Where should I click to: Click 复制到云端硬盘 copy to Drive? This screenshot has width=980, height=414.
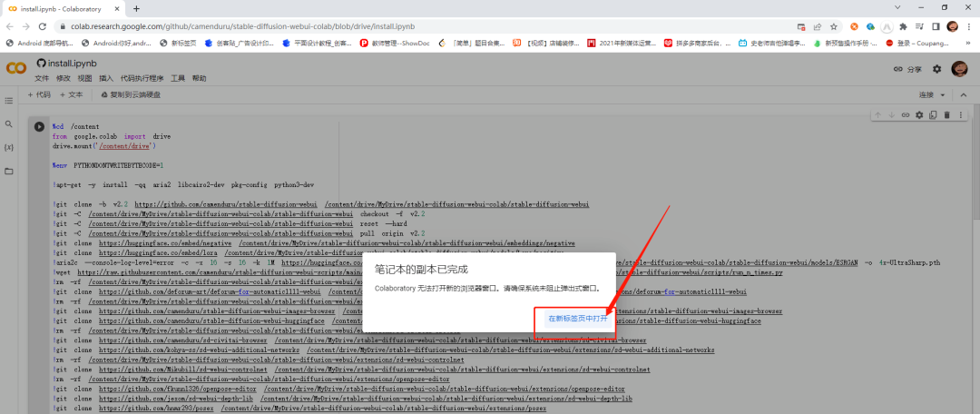[131, 95]
